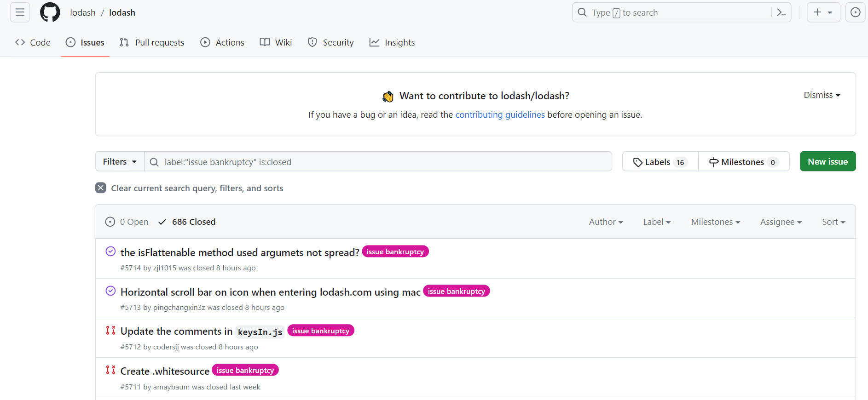Open the Labels list button
The width and height of the screenshot is (868, 400).
(660, 162)
